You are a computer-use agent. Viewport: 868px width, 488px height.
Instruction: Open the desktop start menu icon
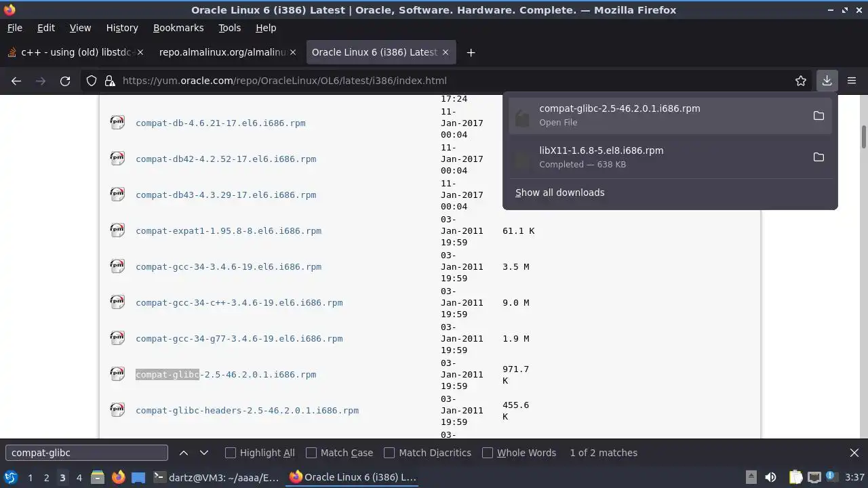coord(11,477)
